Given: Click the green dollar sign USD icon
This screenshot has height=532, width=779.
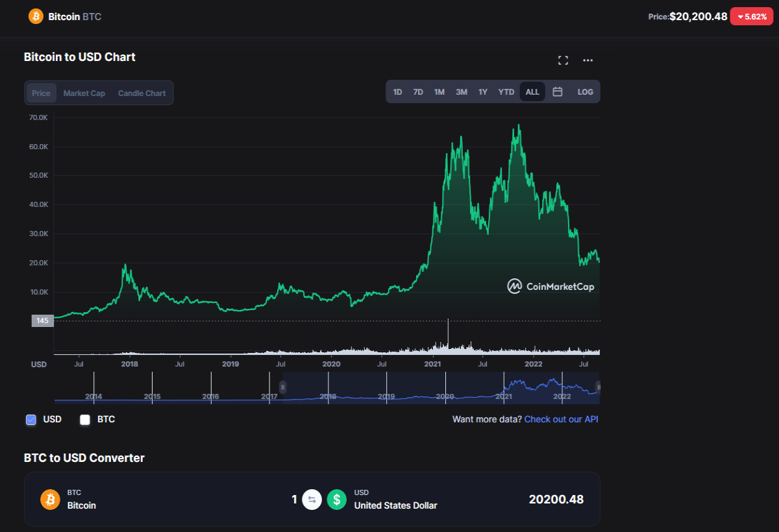Looking at the screenshot, I should click(336, 500).
